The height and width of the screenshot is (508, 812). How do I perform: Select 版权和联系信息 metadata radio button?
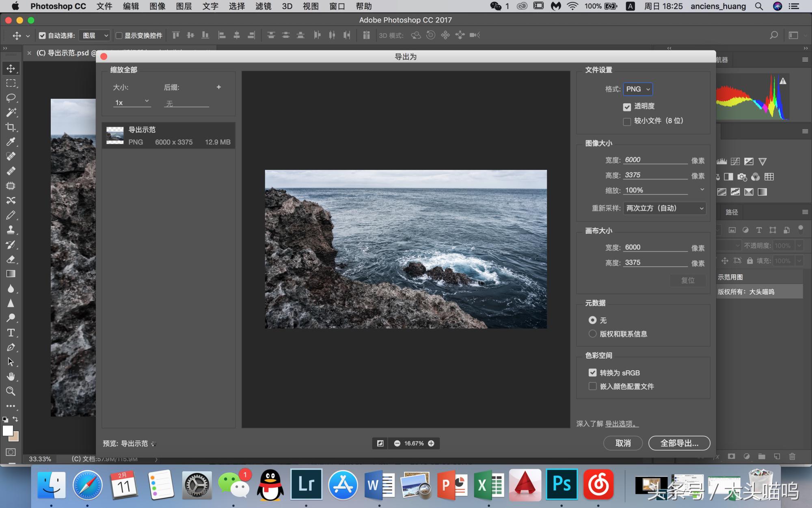[x=592, y=334]
